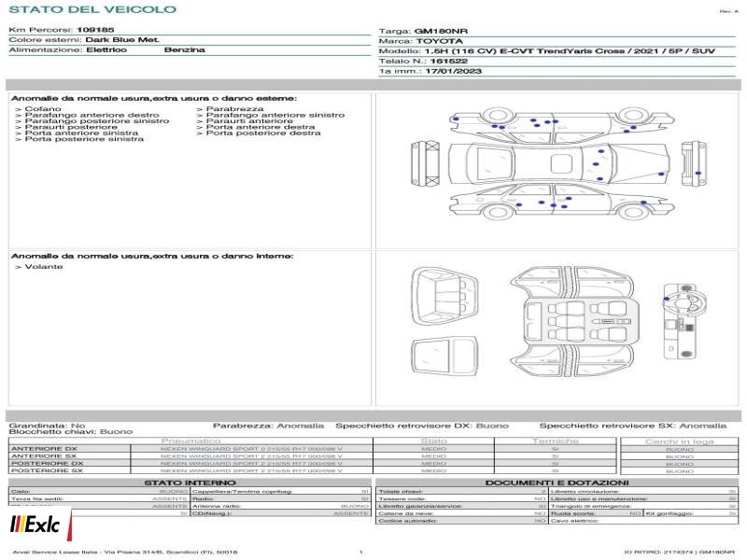Click the 'Cofano' list entry
747x560 pixels.
coord(43,109)
